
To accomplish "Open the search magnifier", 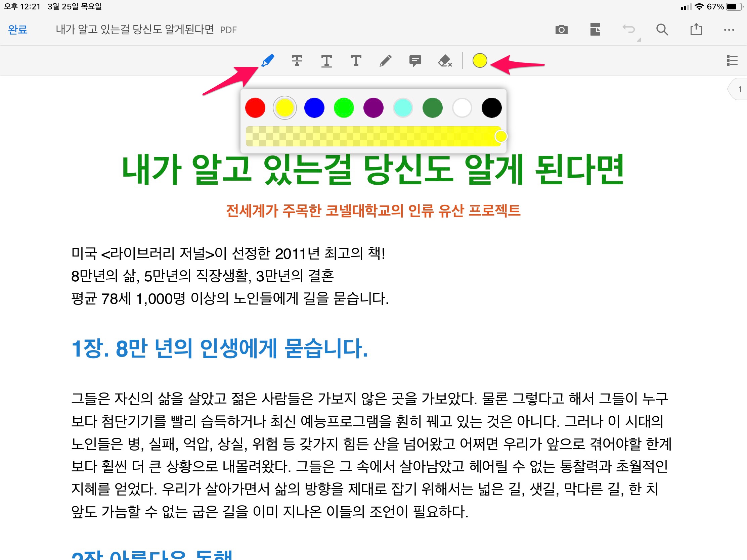I will [x=662, y=30].
